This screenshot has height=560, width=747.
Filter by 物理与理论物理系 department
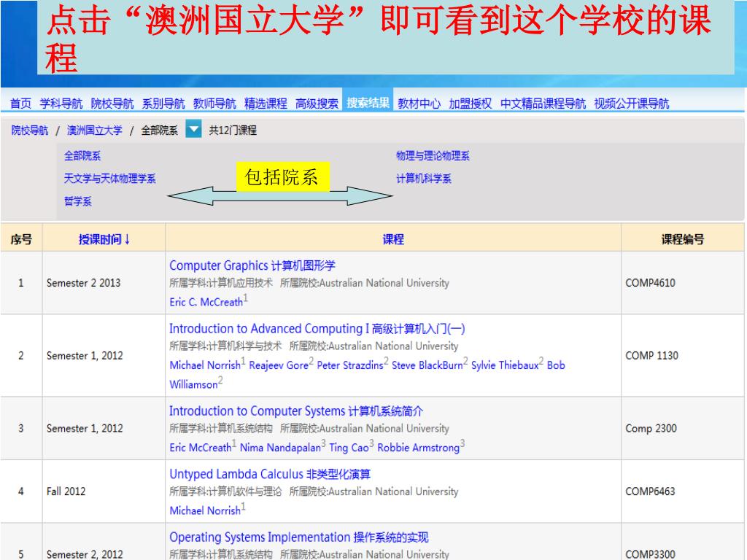pos(433,156)
